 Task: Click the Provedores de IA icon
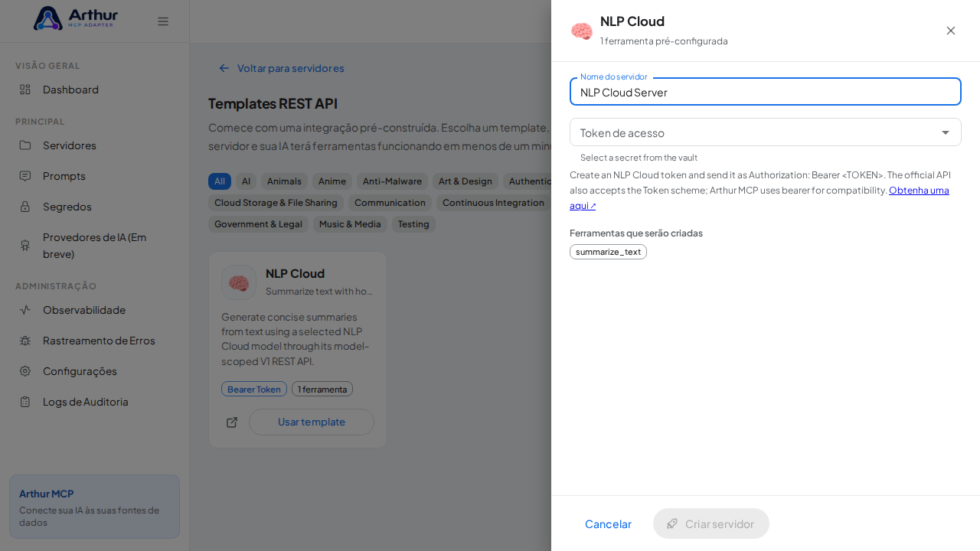25,246
